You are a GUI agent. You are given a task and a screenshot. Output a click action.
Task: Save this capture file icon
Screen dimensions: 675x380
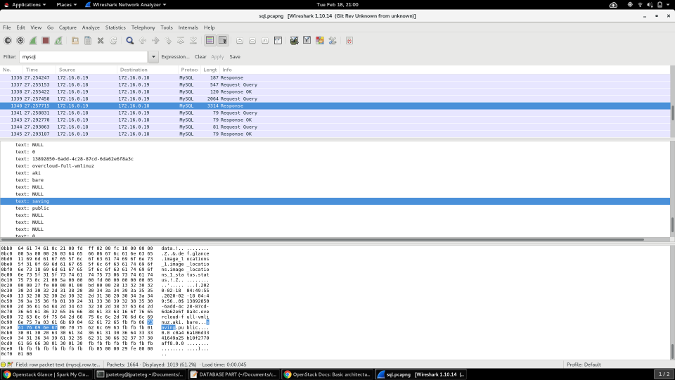(88, 40)
